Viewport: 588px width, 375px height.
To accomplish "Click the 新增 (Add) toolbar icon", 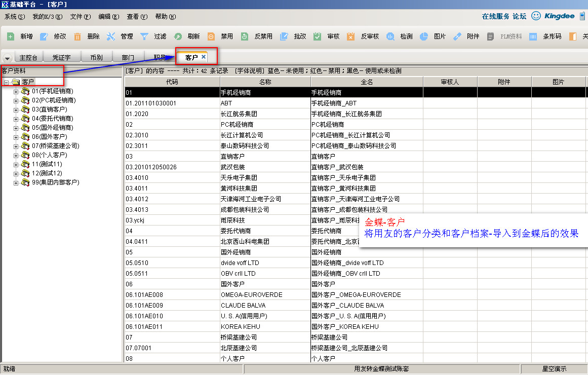I will (x=11, y=36).
